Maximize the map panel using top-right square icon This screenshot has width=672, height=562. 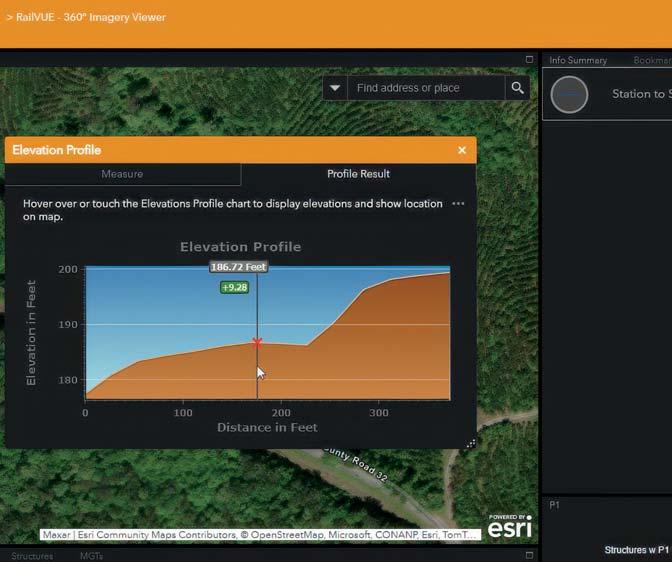(529, 59)
